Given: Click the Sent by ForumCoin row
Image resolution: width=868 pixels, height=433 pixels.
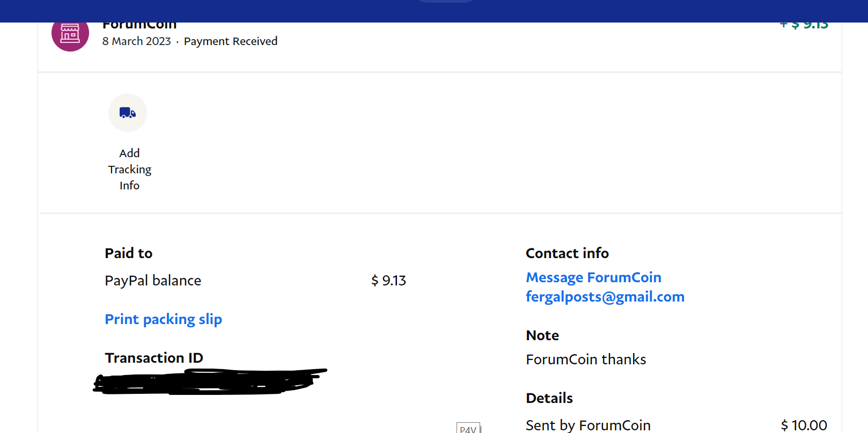Looking at the screenshot, I should coord(676,425).
